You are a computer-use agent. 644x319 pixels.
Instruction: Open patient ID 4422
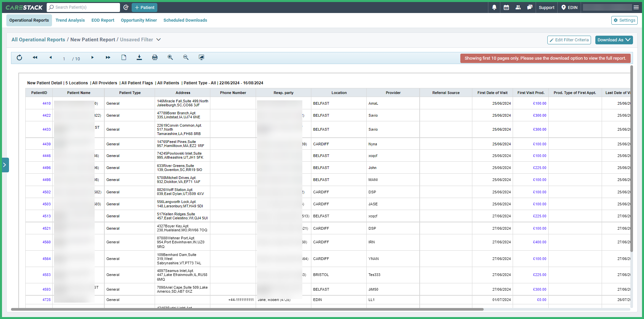(47, 115)
